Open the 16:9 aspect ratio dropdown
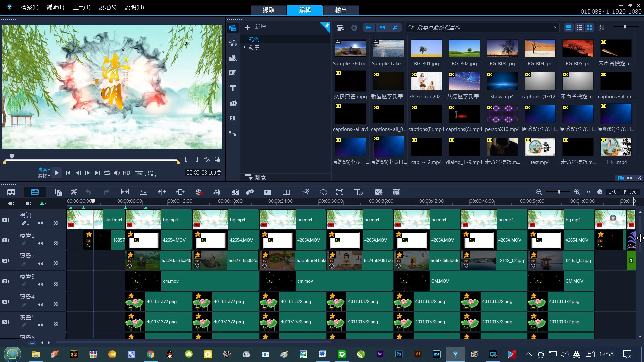Viewport: 644px width, 362px height. tap(141, 174)
